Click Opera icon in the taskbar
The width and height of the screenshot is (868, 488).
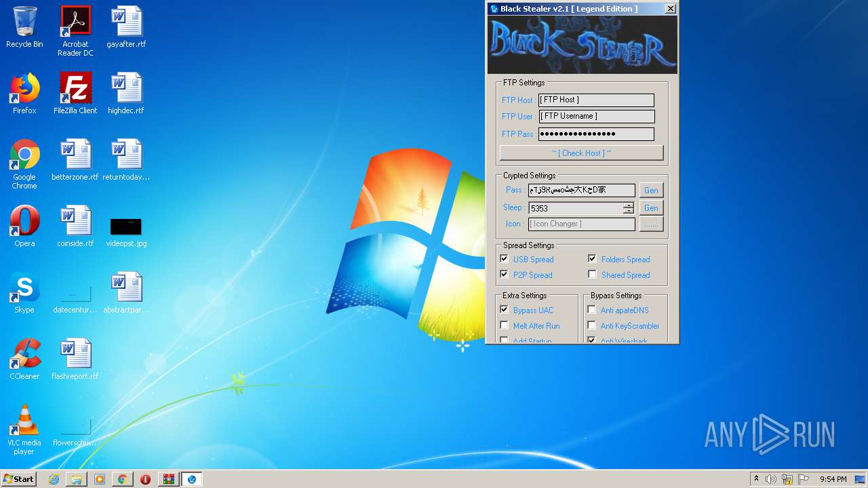(145, 479)
